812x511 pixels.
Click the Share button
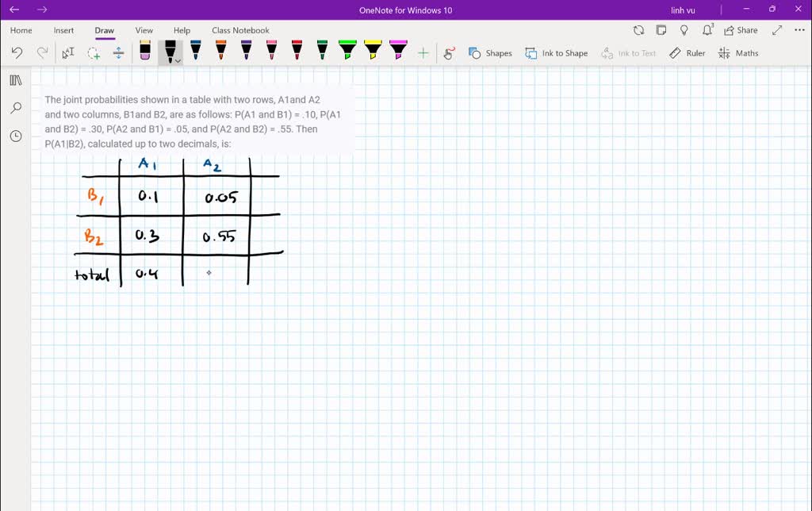[740, 29]
